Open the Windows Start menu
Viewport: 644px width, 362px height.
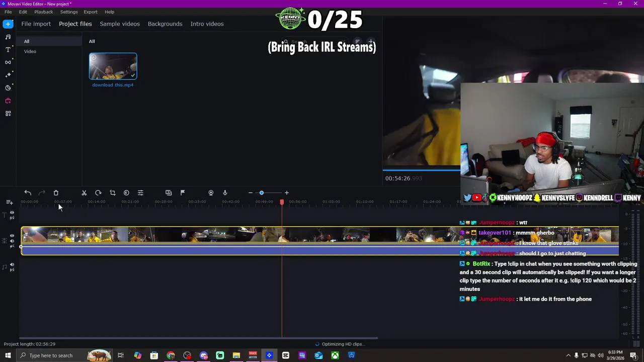pos(8,355)
